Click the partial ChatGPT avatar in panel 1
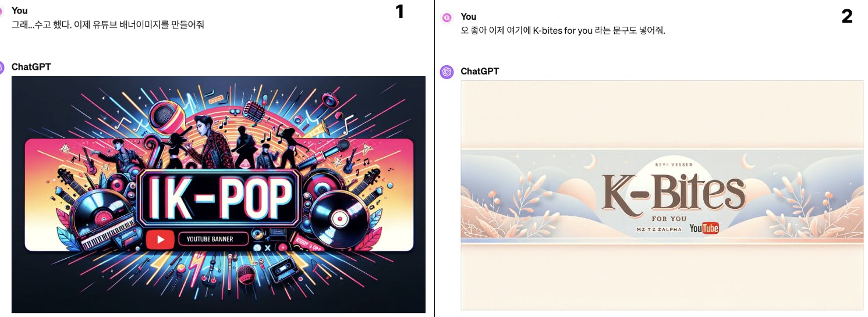 [2, 67]
